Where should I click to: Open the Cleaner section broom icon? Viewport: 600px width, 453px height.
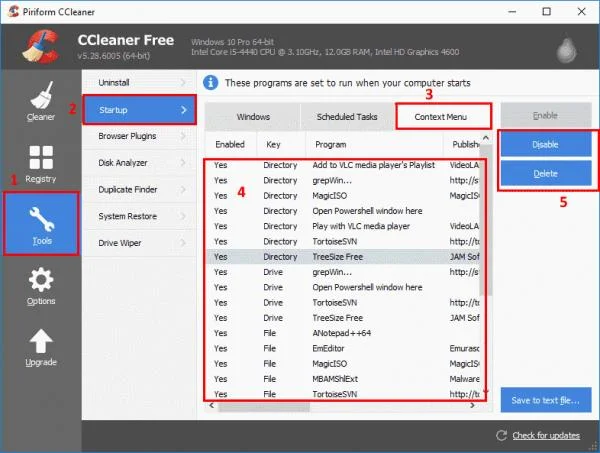coord(41,95)
